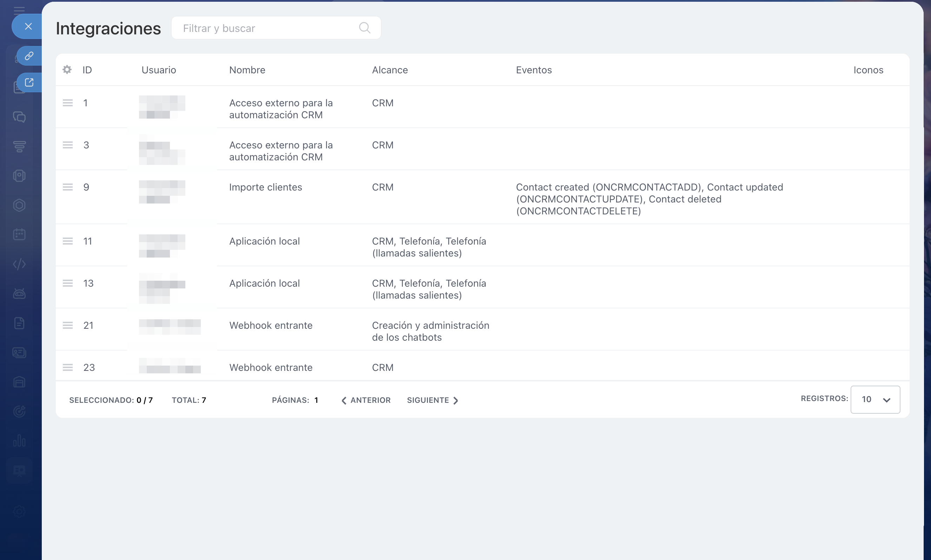The height and width of the screenshot is (560, 931).
Task: Click the open-in-new-window side tab icon
Action: pyautogui.click(x=29, y=82)
